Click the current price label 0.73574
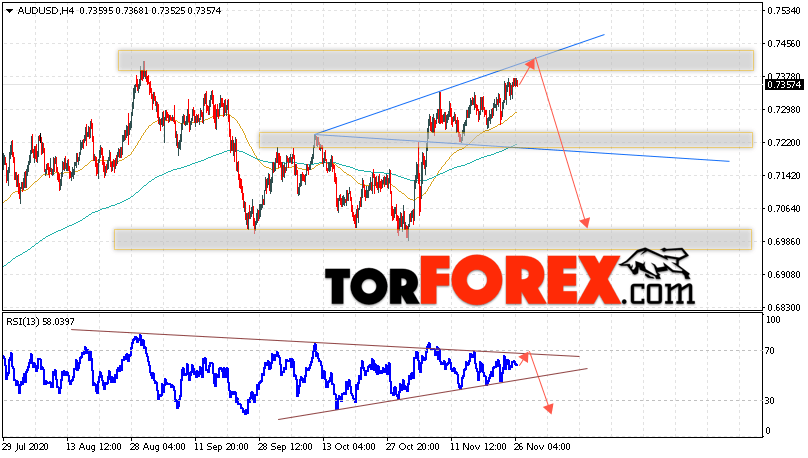 [x=784, y=84]
